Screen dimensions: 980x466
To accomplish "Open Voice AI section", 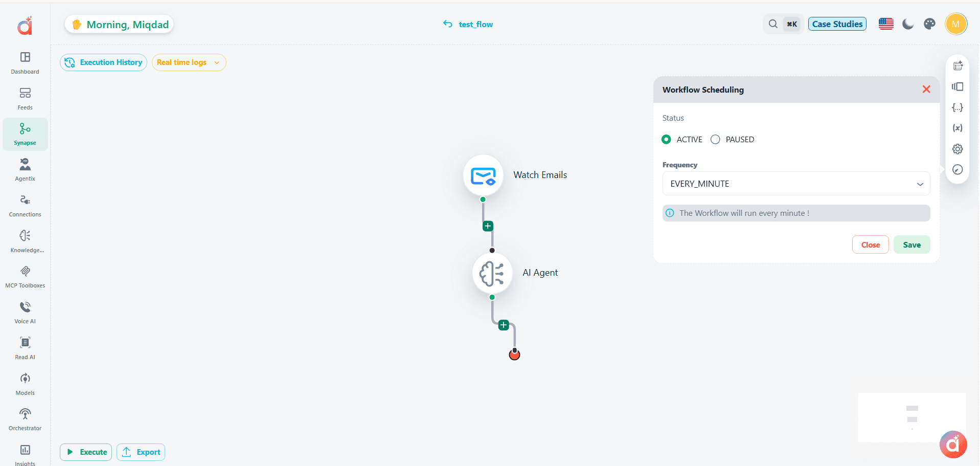I will point(25,313).
